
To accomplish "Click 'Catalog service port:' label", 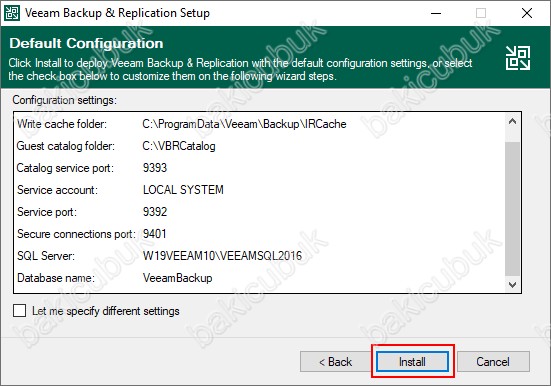I will click(65, 168).
